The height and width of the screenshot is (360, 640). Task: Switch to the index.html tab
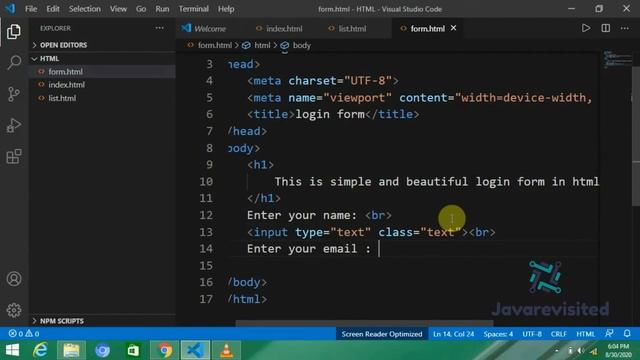(x=284, y=29)
